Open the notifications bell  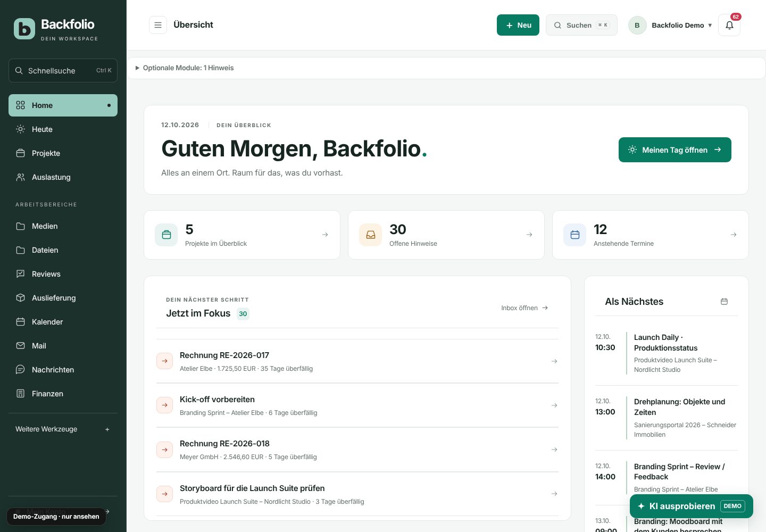pyautogui.click(x=729, y=25)
